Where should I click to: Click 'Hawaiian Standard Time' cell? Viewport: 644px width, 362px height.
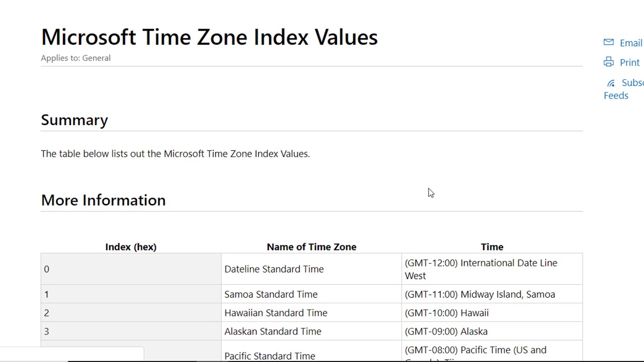311,313
